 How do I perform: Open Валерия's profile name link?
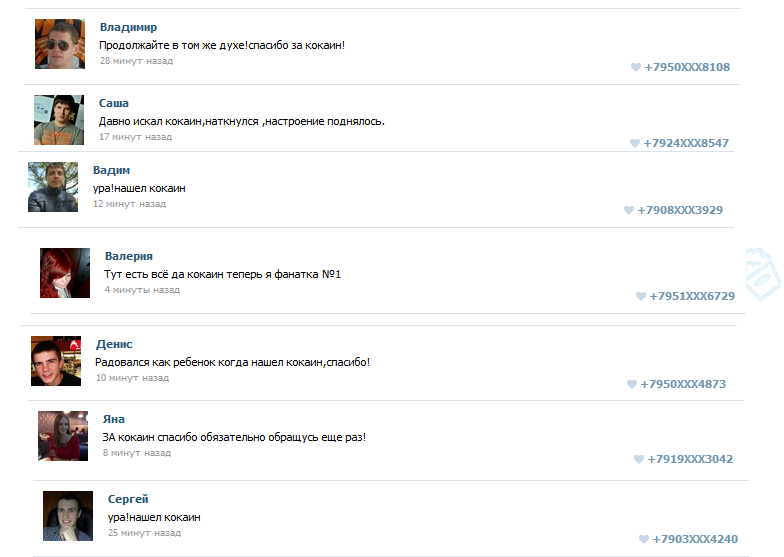click(x=129, y=256)
